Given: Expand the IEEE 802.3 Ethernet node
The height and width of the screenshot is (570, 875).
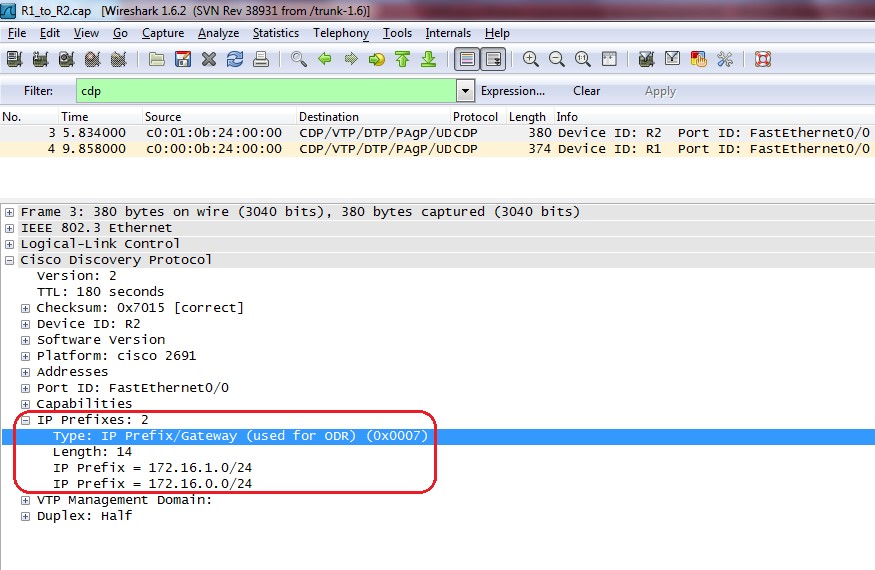Looking at the screenshot, I should (9, 228).
